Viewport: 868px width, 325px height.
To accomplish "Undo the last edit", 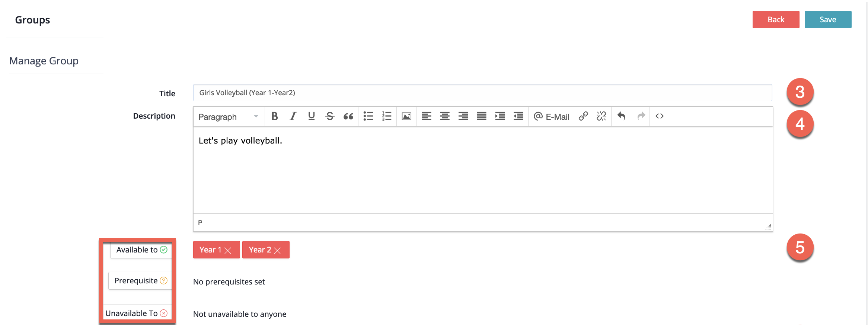I will tap(621, 116).
